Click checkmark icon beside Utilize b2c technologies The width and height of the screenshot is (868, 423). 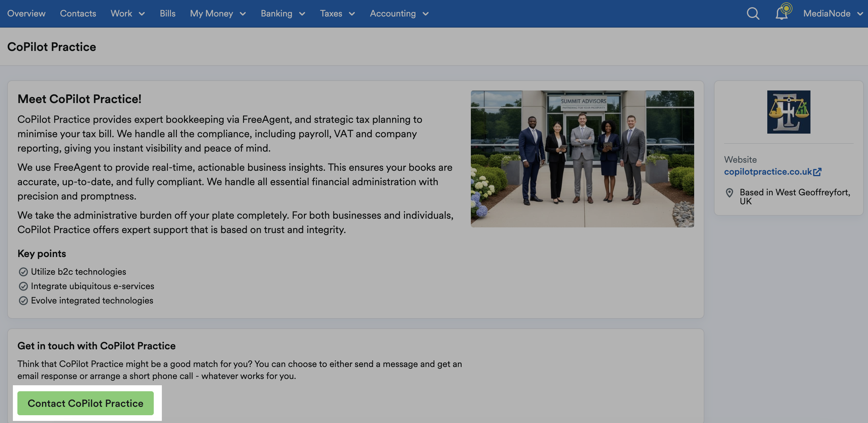point(23,271)
